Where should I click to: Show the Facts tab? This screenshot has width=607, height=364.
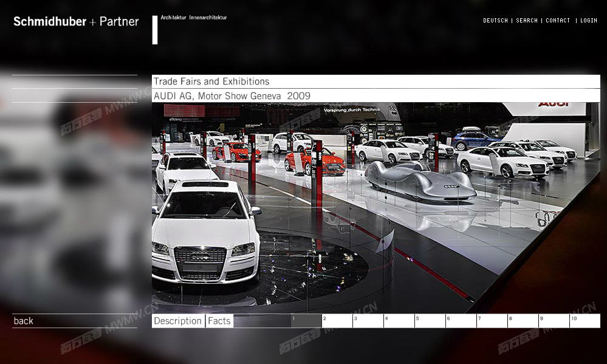pyautogui.click(x=219, y=321)
